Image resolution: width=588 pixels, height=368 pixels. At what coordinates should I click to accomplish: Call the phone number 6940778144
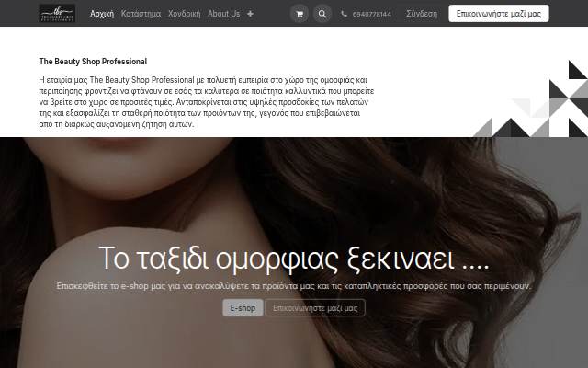click(x=371, y=15)
